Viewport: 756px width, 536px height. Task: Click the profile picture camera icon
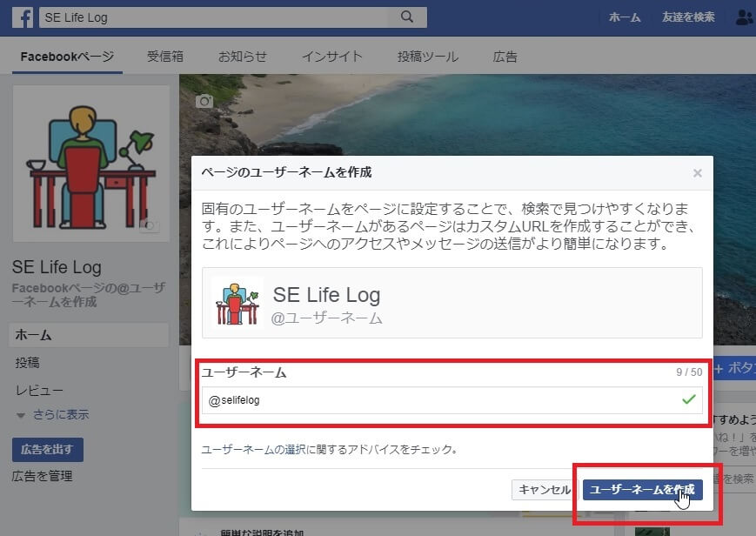click(x=151, y=225)
